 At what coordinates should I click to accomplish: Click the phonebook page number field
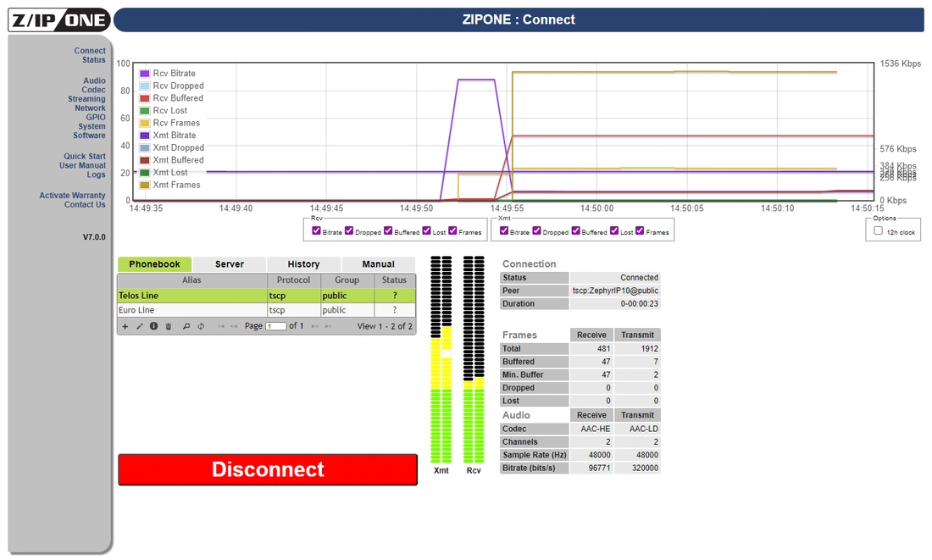pos(276,326)
